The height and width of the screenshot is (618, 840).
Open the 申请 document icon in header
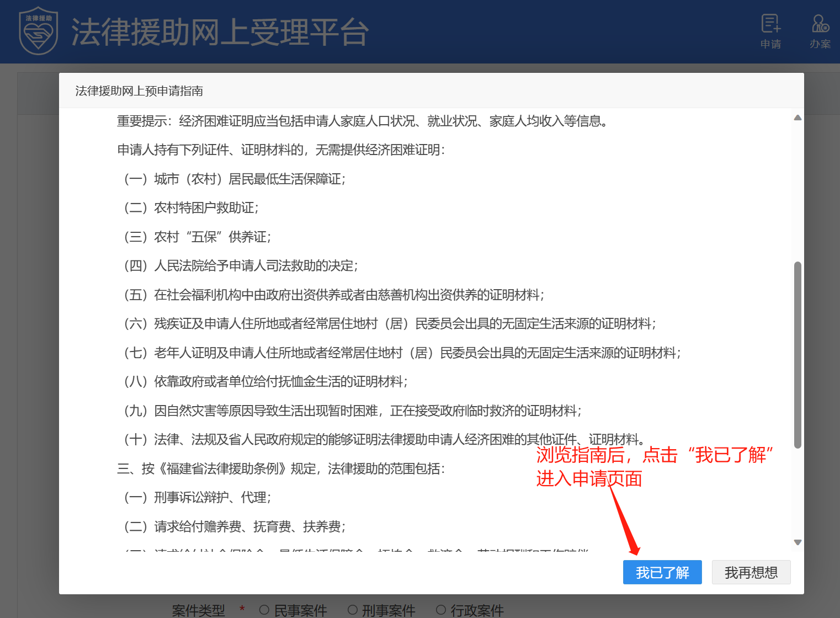(x=770, y=25)
